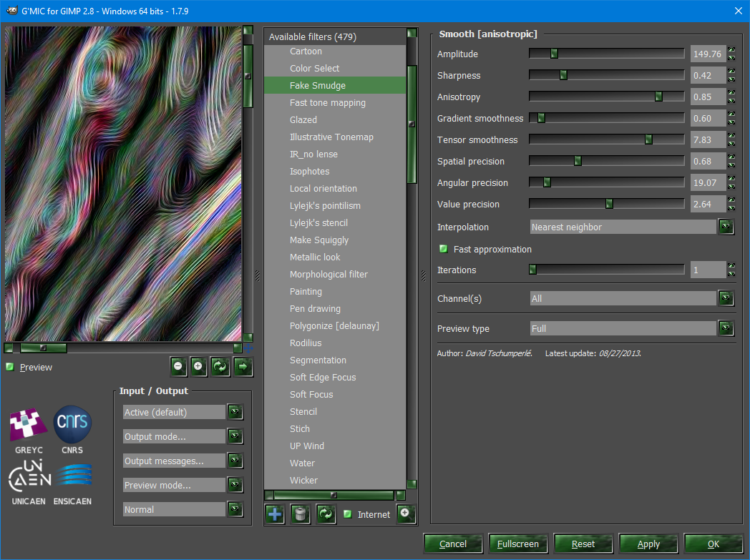Click the Reset button
This screenshot has width=750, height=560.
pos(583,544)
